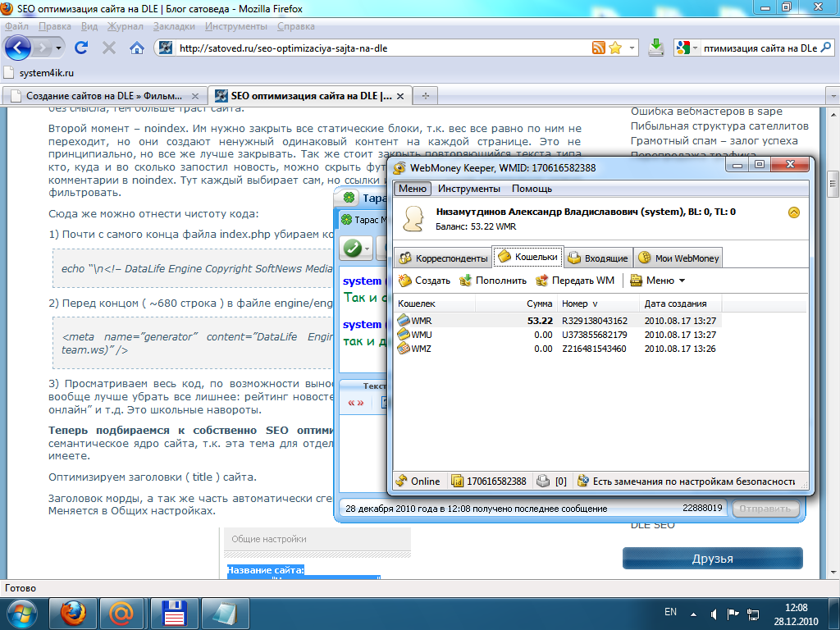This screenshot has height=630, width=840.
Task: Close the SEO оптимизация сайта tab
Action: [400, 97]
